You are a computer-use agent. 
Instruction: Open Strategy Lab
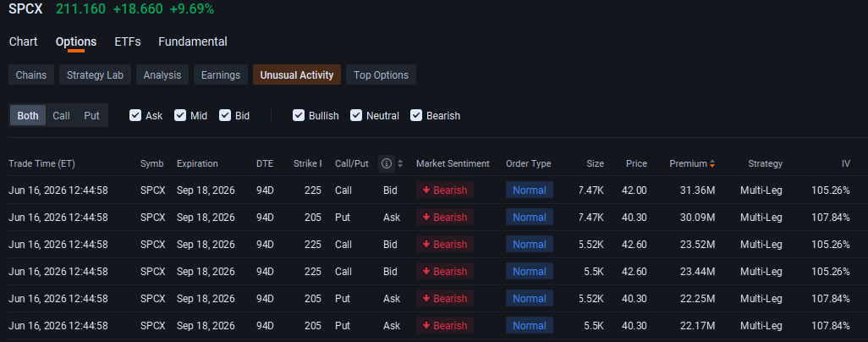coord(96,74)
